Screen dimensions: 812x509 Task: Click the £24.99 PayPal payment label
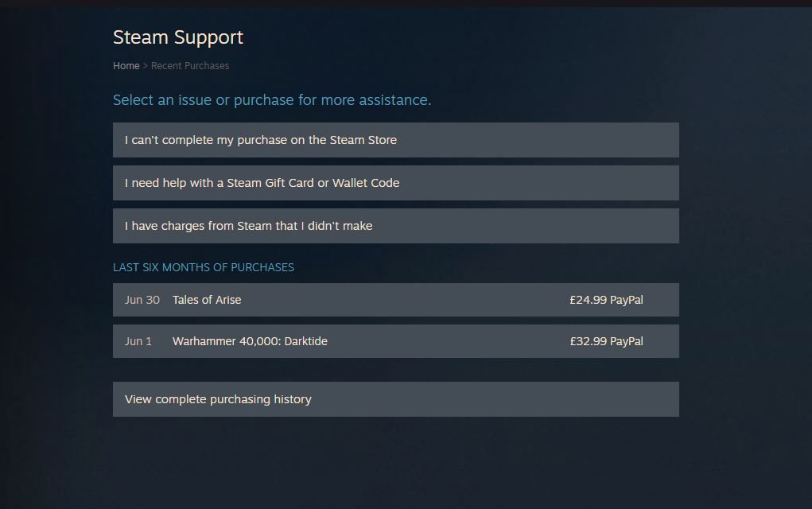point(606,300)
